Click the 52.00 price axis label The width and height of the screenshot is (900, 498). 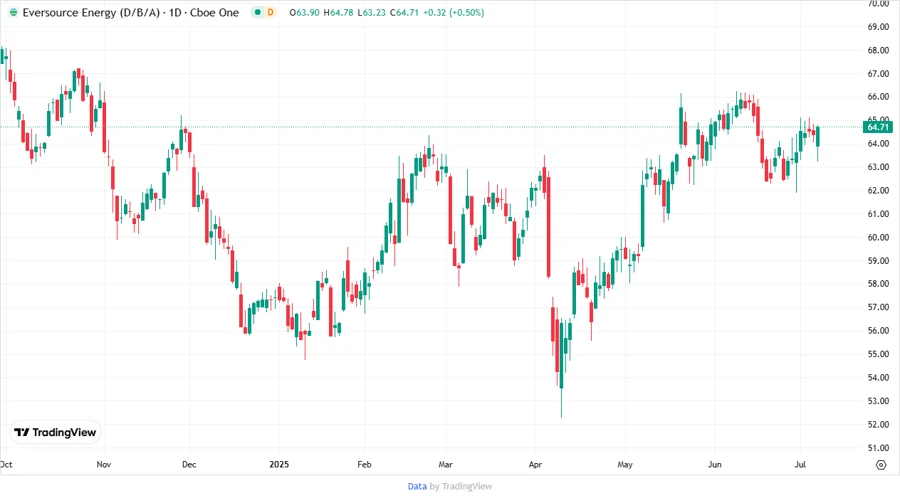click(878, 425)
